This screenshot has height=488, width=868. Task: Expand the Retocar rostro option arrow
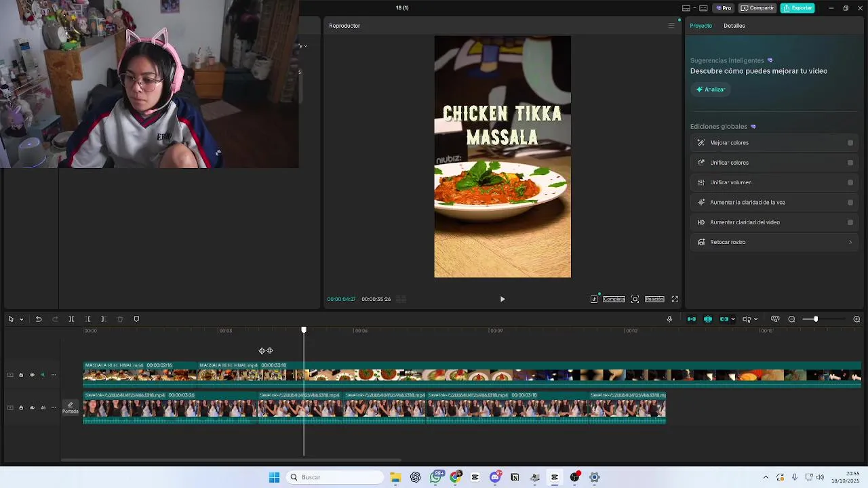point(850,242)
